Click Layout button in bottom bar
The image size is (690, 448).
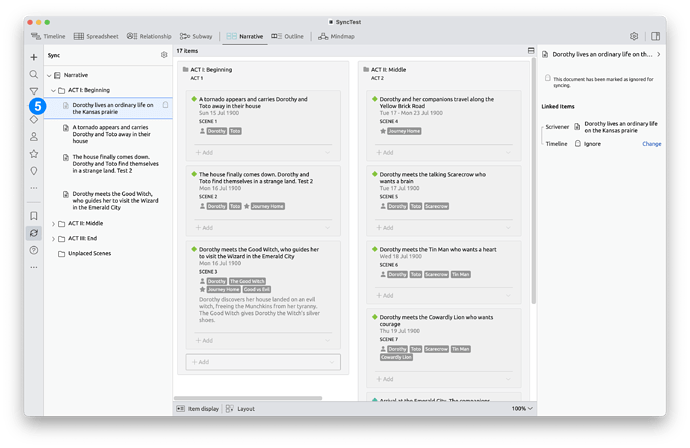pos(241,408)
